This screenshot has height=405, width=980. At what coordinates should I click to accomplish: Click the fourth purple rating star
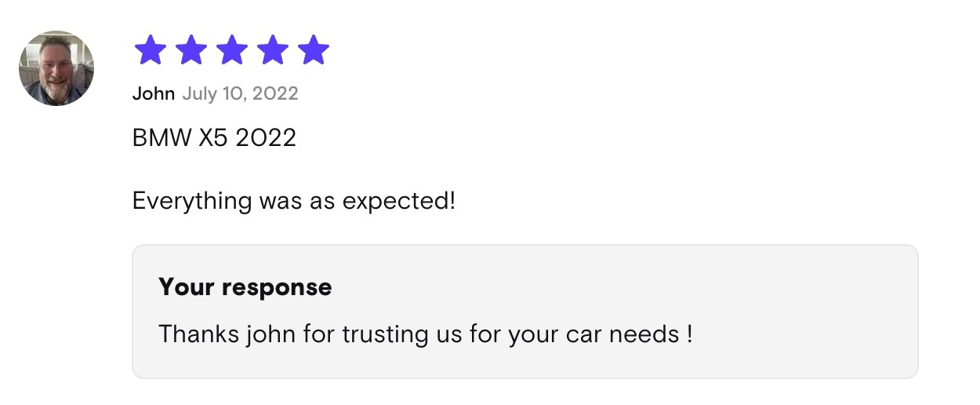(x=273, y=49)
